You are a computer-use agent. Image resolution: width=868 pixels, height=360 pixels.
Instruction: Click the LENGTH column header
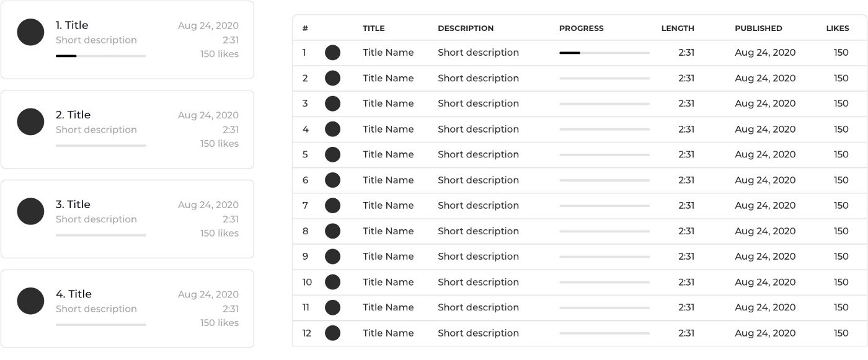point(678,29)
